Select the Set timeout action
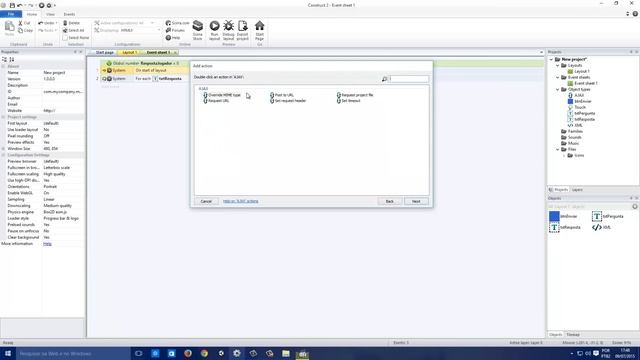 tap(349, 101)
